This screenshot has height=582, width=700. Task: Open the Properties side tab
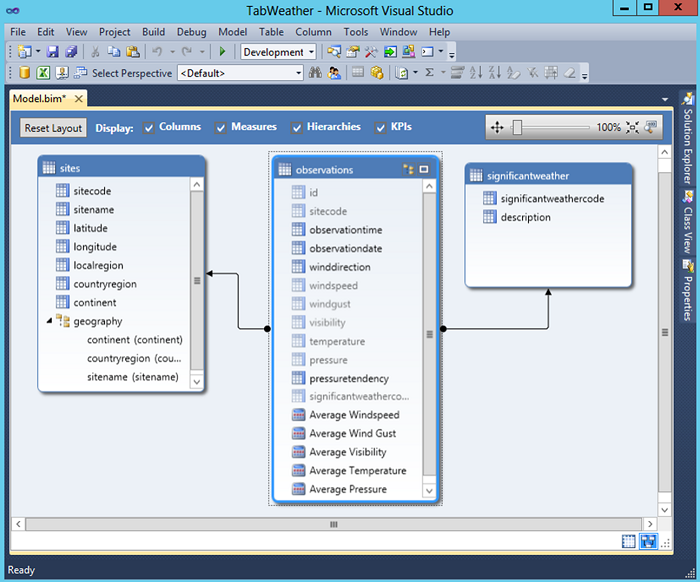pos(688,291)
